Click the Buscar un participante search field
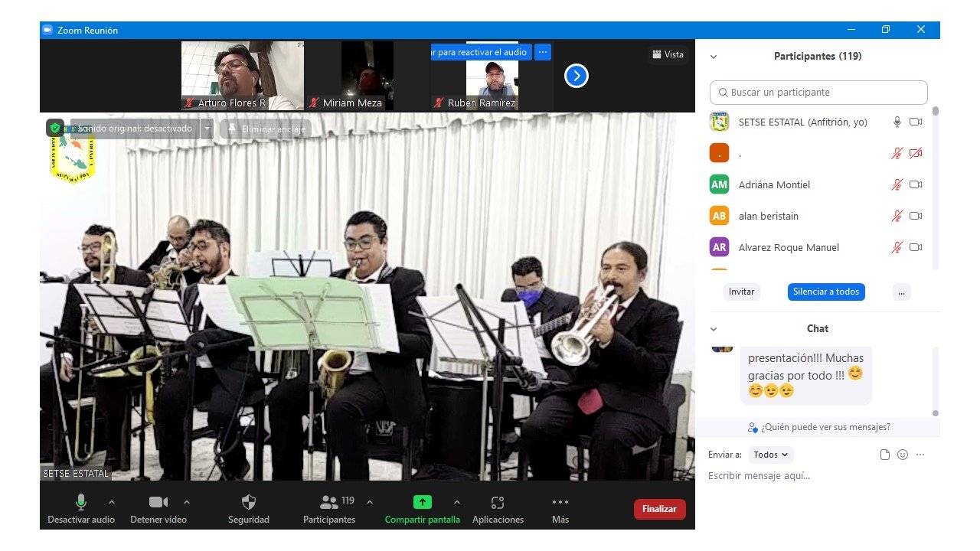Viewport: 980px width, 551px height. point(818,93)
